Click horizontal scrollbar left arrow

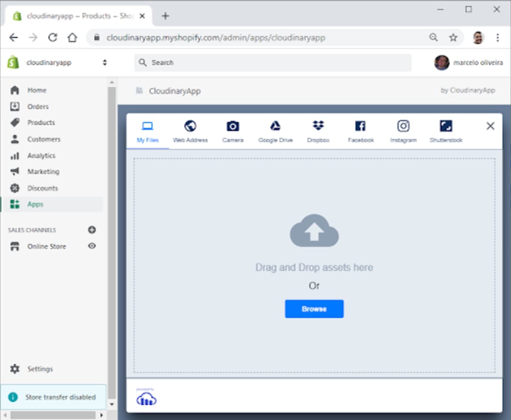pyautogui.click(x=5, y=415)
